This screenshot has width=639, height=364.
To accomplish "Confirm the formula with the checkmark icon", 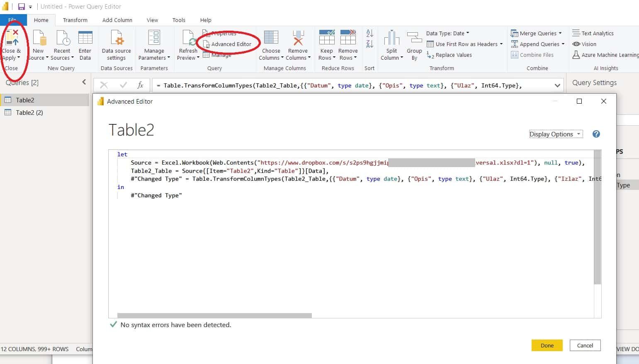I will click(x=123, y=85).
